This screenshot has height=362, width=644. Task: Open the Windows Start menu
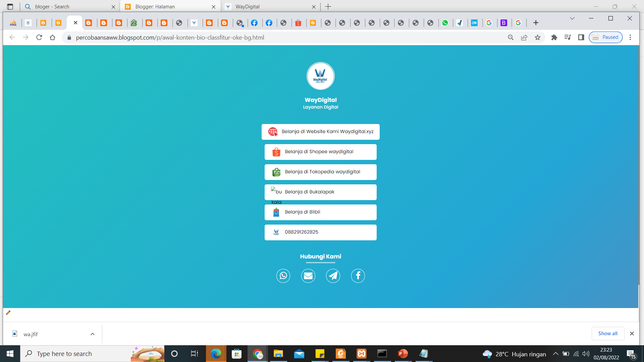[10, 354]
